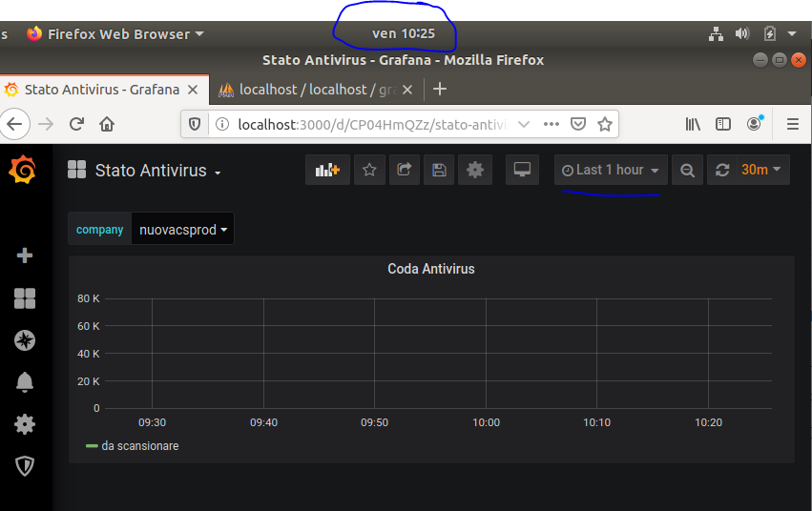Open the Create plus menu in sidebar

click(x=25, y=255)
